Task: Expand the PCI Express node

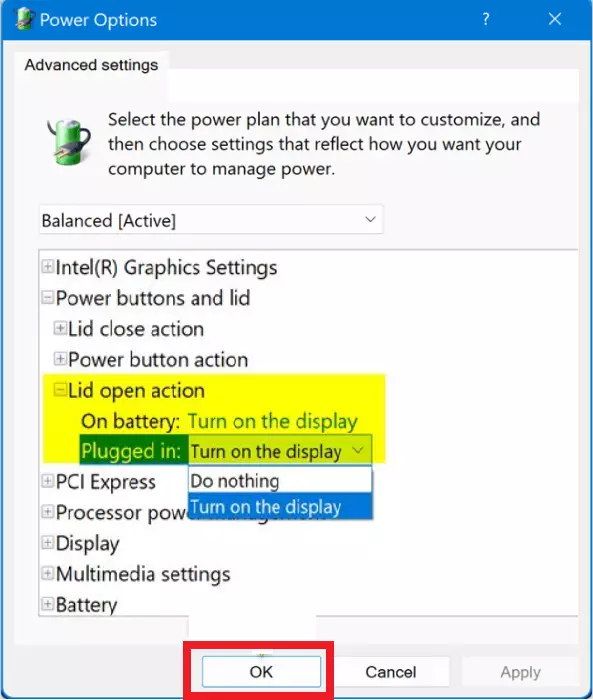Action: pos(47,481)
